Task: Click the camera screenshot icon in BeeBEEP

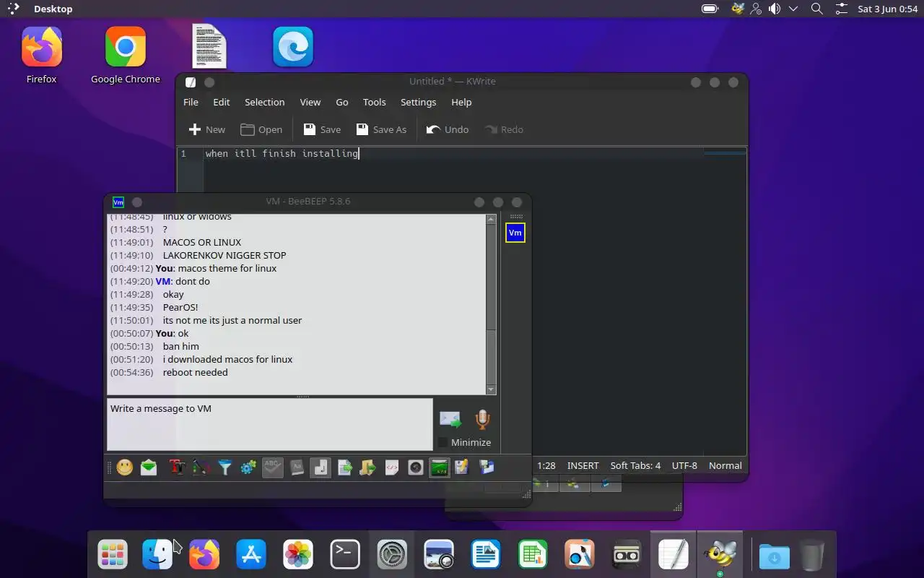Action: tap(416, 467)
